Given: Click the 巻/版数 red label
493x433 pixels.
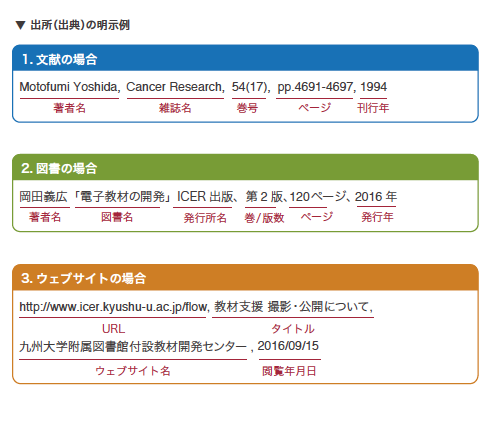Looking at the screenshot, I should [x=264, y=218].
